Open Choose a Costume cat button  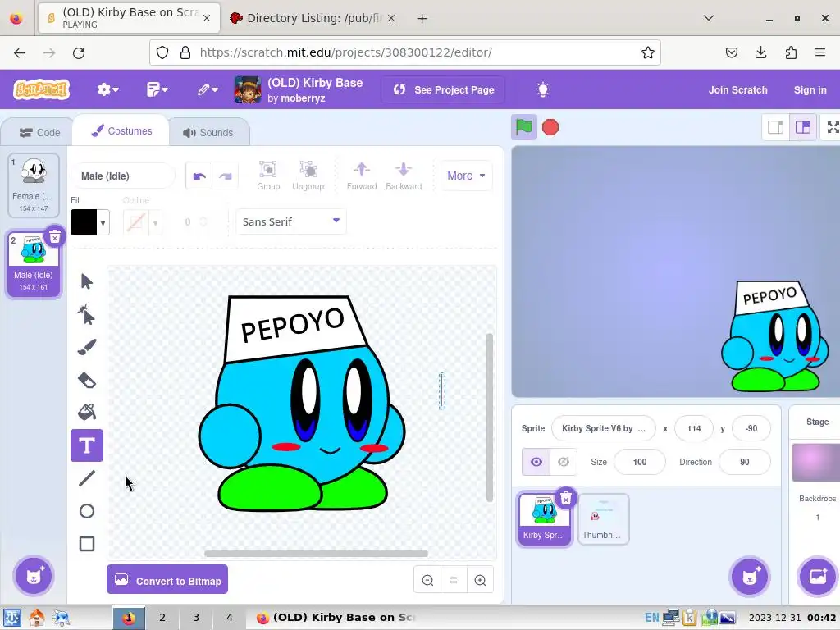(33, 577)
